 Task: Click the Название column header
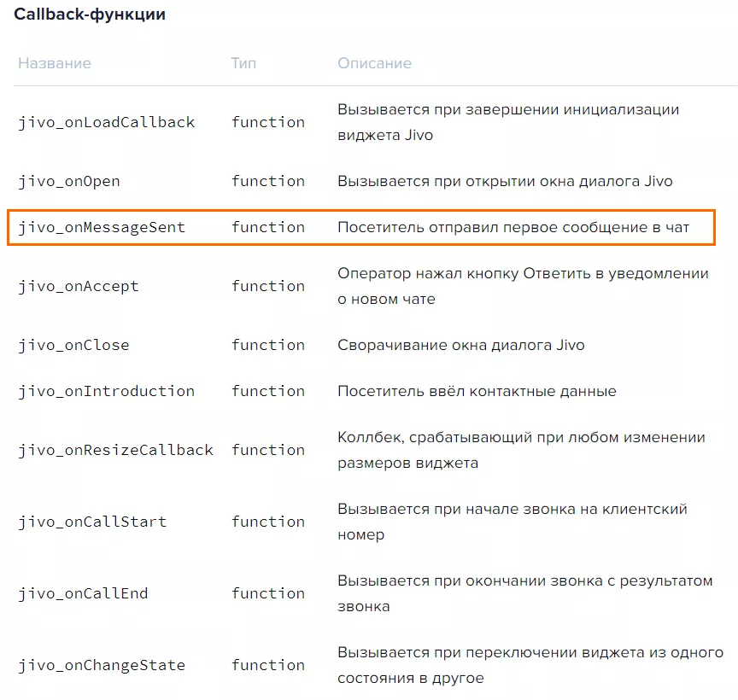pyautogui.click(x=55, y=63)
